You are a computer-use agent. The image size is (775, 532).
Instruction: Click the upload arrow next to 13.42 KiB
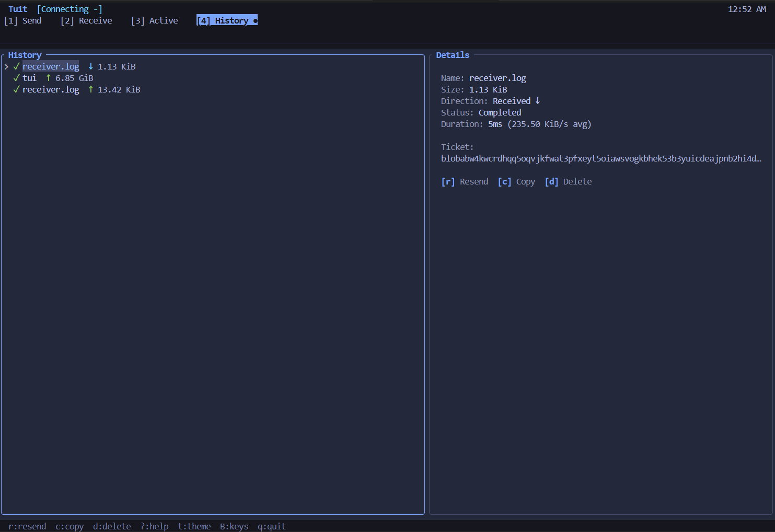tap(90, 89)
